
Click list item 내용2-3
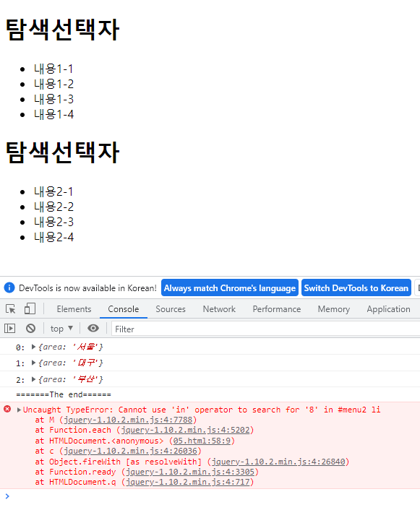(x=53, y=222)
